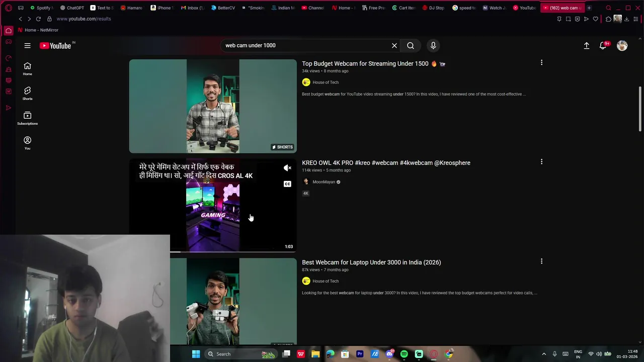Open Top Budget Webcam for Streaming Under 1500
Screen dimensions: 644x362
pos(373,64)
